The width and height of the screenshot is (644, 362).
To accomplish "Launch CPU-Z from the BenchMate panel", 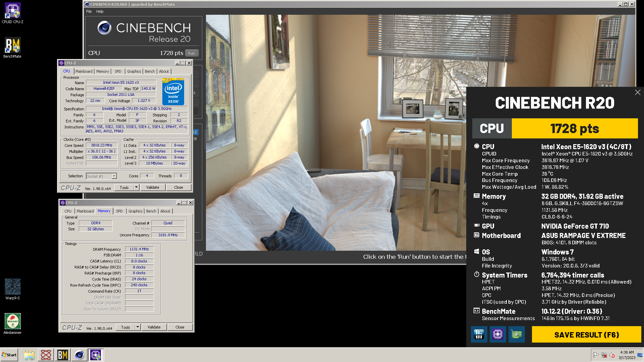I will tap(498, 334).
